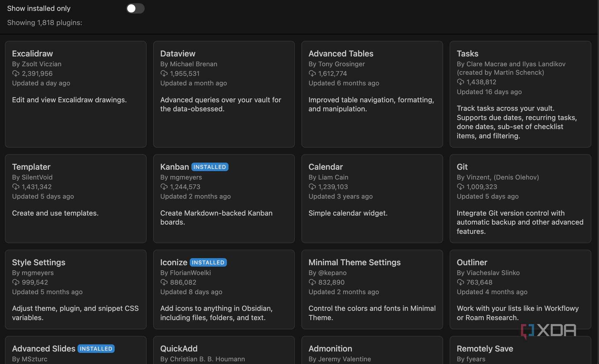Viewport: 599px width, 364px height.
Task: Click download count '832,890'
Action: tap(331, 282)
